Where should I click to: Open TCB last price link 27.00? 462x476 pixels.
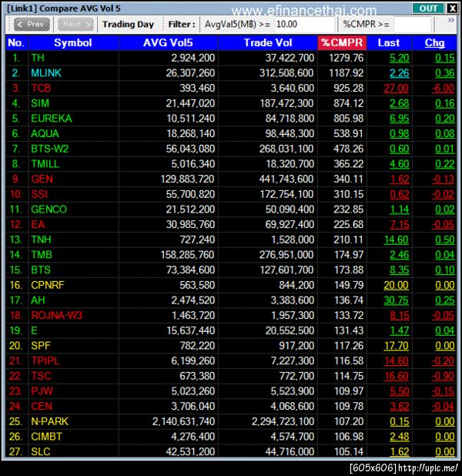[x=397, y=89]
